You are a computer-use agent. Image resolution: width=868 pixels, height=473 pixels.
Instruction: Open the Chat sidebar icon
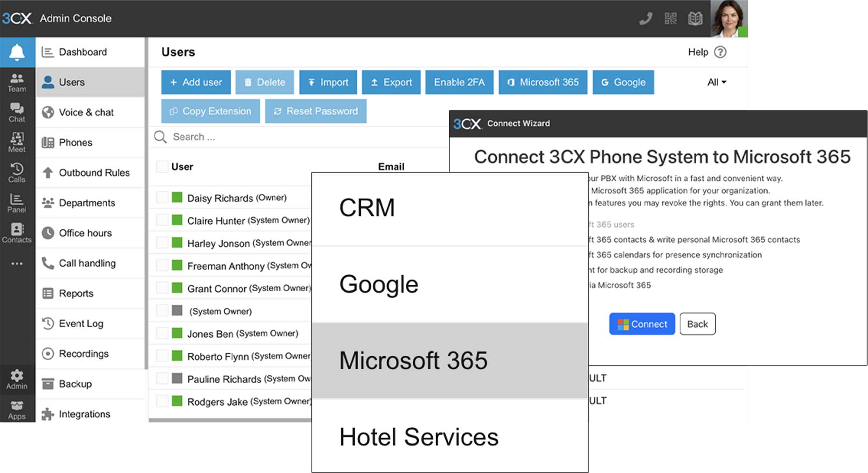17,113
